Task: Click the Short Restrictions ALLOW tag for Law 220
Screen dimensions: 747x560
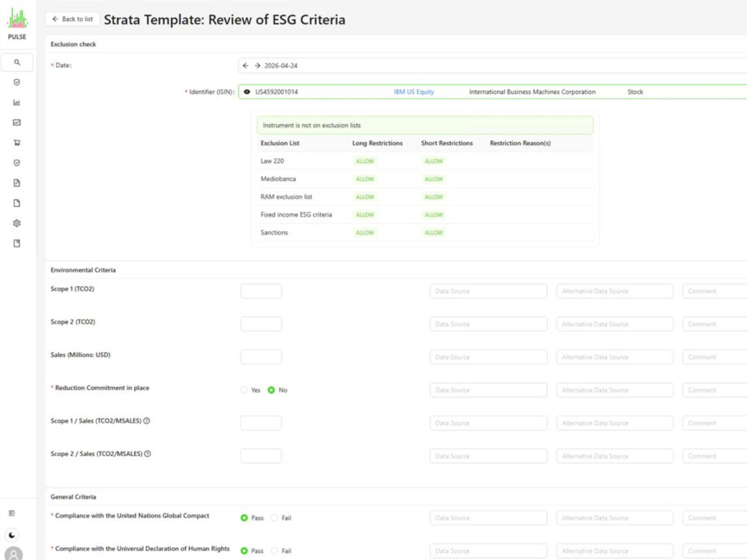Action: [x=433, y=161]
